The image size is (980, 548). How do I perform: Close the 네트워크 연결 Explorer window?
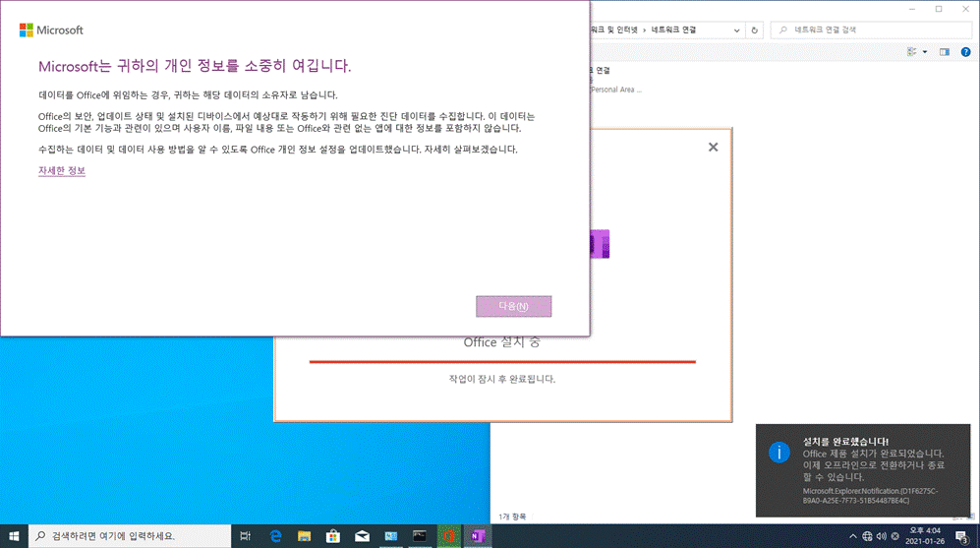965,9
